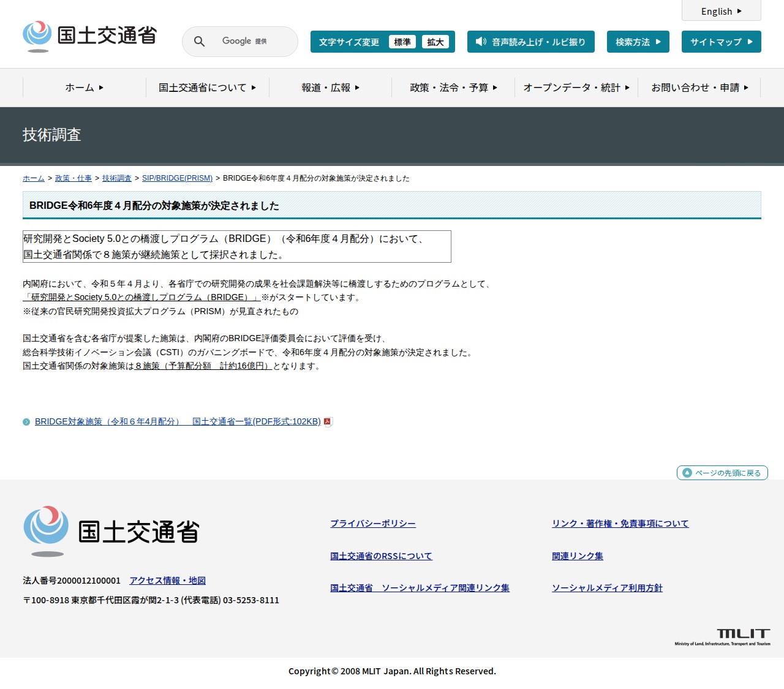Screen dimensions: 784x689
Task: Click the large MLIT logo in the footer
Action: (x=111, y=531)
